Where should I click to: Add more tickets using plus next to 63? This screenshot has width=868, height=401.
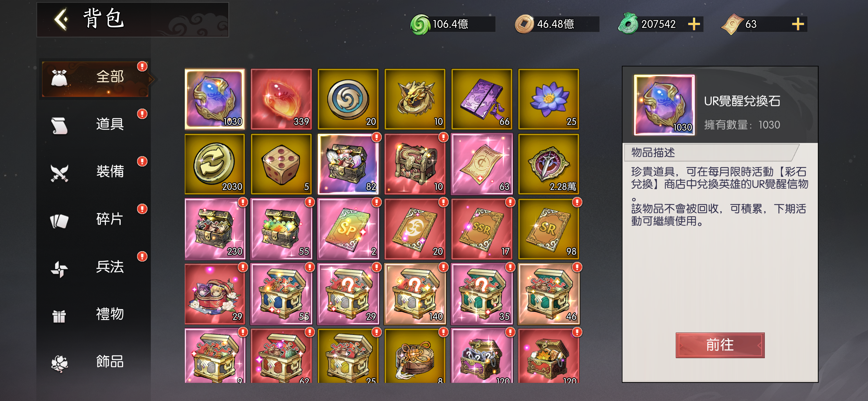pos(798,24)
